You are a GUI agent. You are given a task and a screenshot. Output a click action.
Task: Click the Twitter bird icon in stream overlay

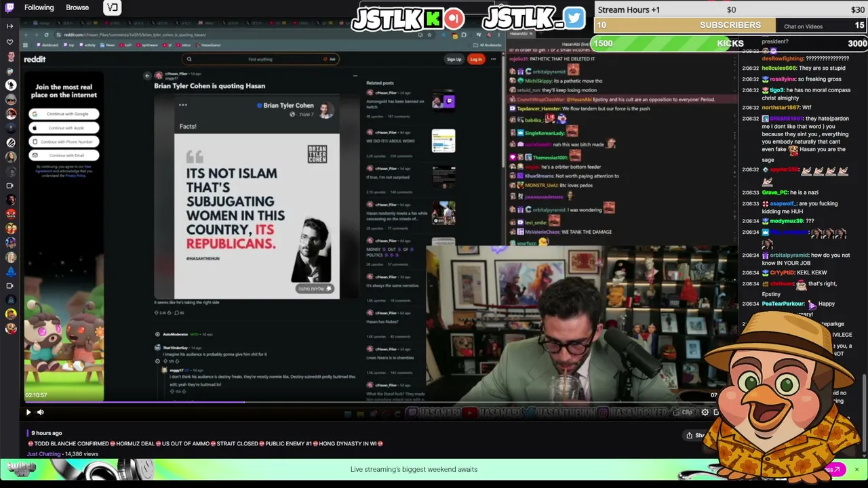click(574, 18)
